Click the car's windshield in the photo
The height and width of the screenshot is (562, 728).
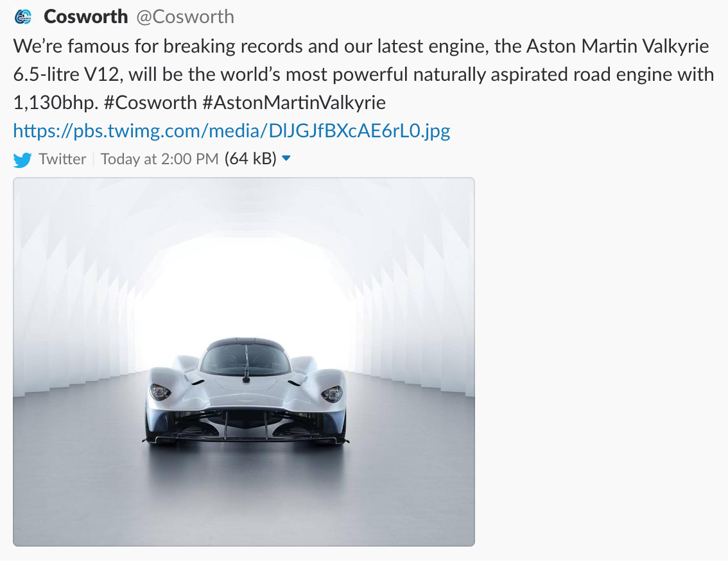tap(245, 359)
